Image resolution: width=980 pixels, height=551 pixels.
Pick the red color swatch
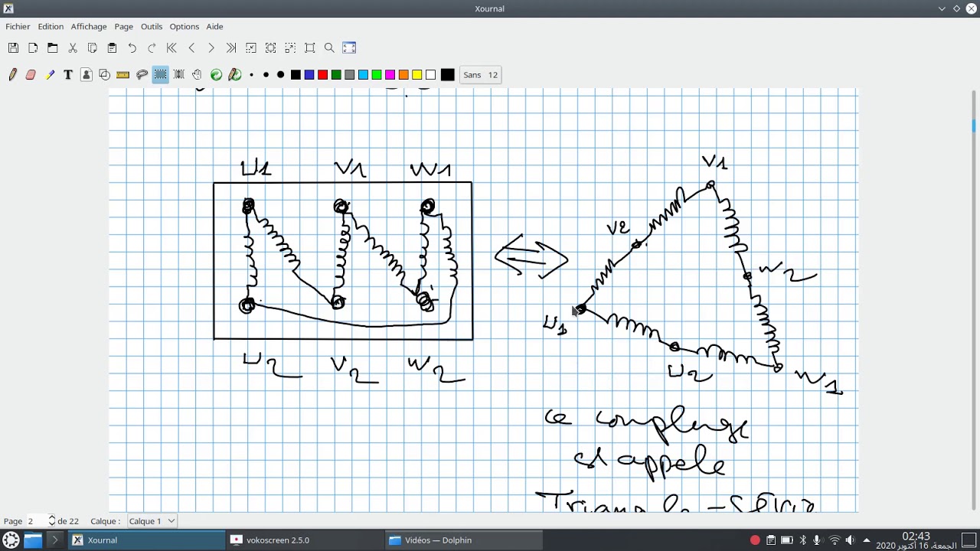323,75
